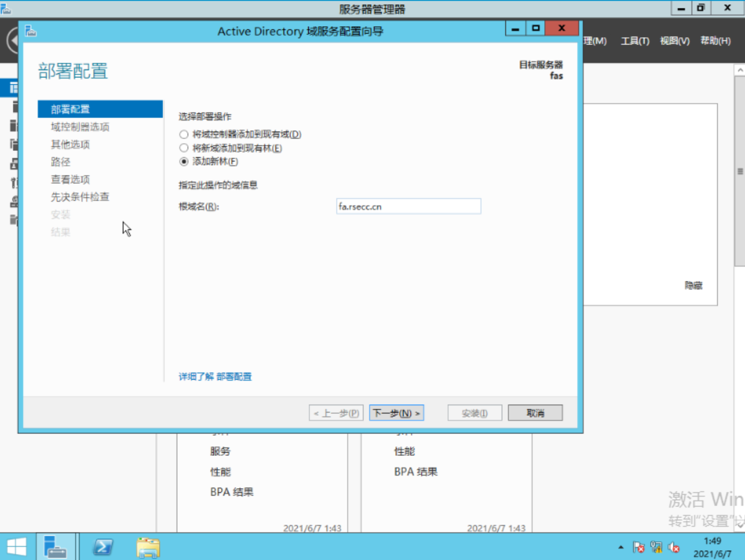Image resolution: width=745 pixels, height=560 pixels.
Task: Open the 视图(V) menu
Action: pyautogui.click(x=674, y=41)
